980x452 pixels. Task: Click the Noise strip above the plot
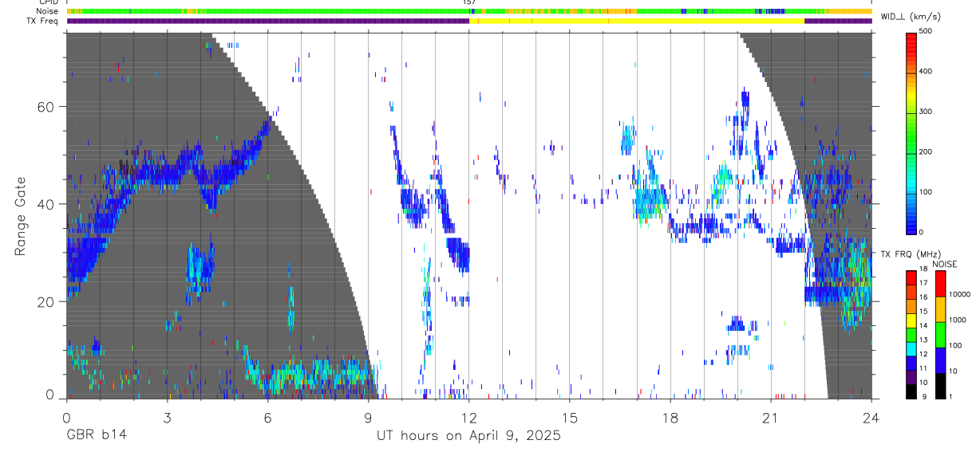469,11
